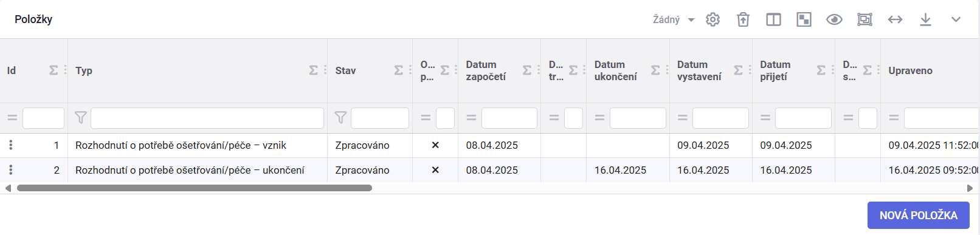Open the column chooser icon
The width and height of the screenshot is (980, 235).
pos(773,19)
